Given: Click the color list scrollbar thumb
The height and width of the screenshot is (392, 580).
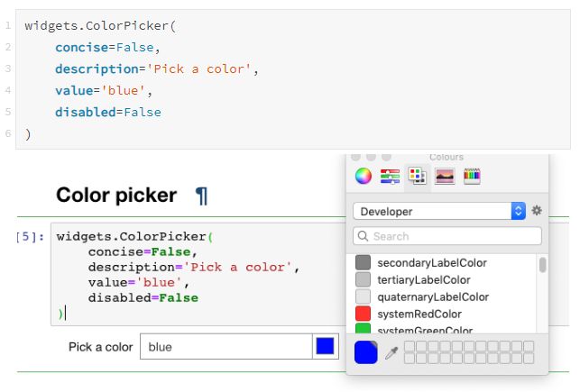Looking at the screenshot, I should 543,265.
